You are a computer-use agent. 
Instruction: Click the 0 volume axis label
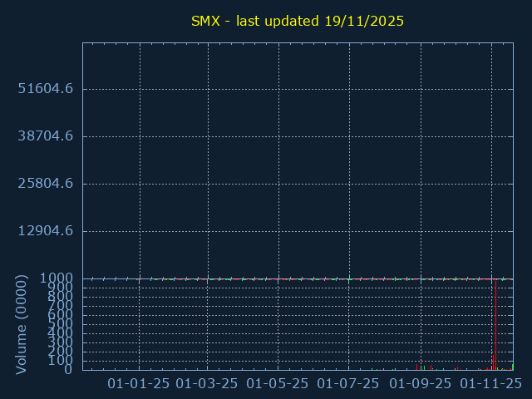tap(69, 369)
